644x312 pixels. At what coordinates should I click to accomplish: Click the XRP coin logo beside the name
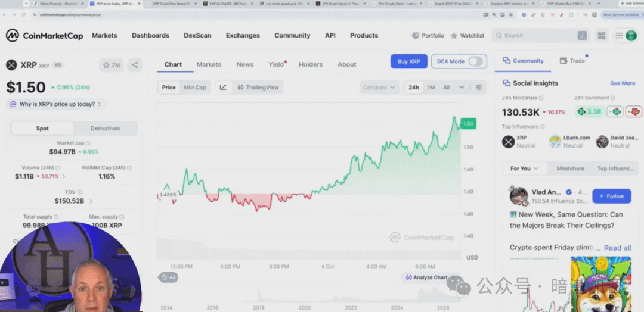[x=11, y=65]
